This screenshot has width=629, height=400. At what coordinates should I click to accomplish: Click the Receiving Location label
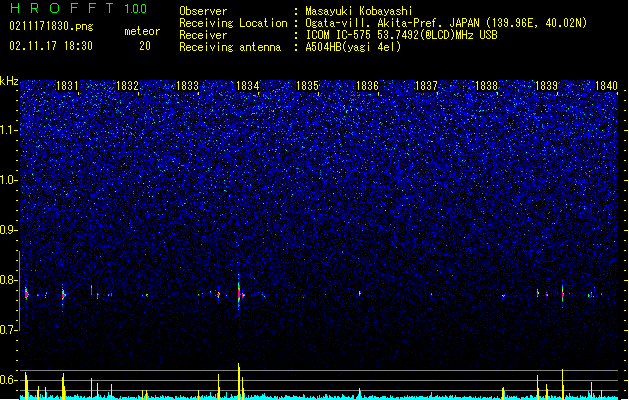[x=233, y=23]
